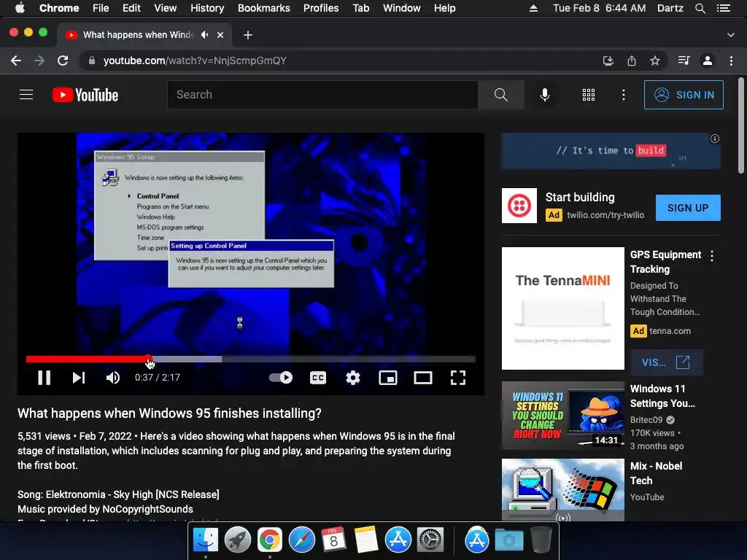Go to the YouTube home logo
Viewport: 747px width, 560px height.
85,95
